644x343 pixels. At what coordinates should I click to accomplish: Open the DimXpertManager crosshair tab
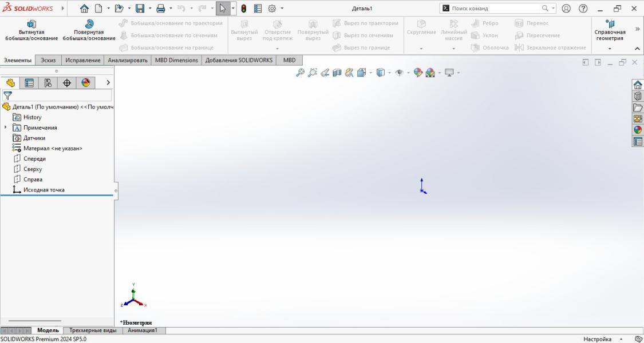(67, 83)
